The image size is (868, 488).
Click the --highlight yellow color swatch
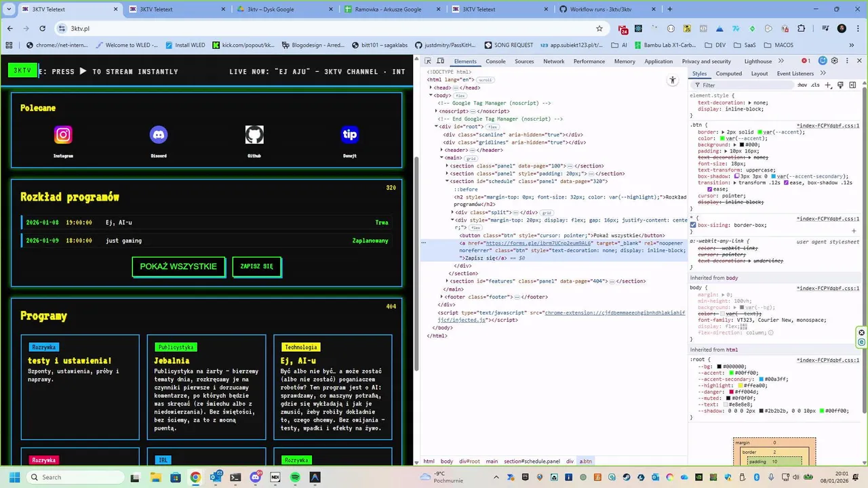pos(741,386)
